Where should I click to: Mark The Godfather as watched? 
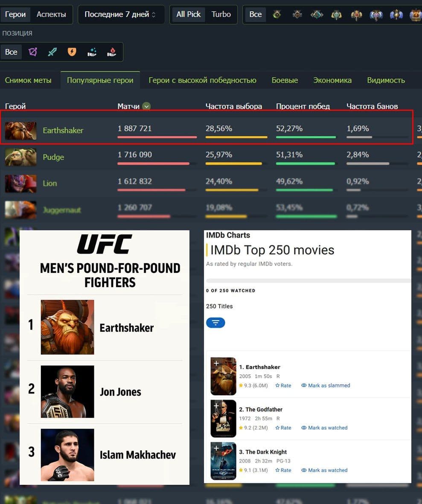click(x=324, y=428)
